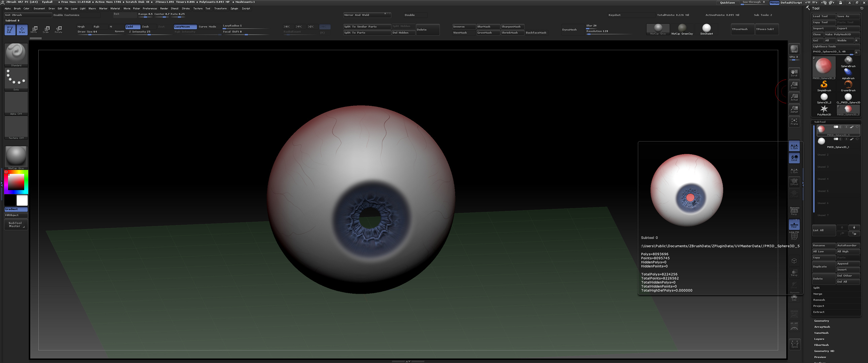This screenshot has width=868, height=363.
Task: Expand the Merge section in SubTool
Action: click(x=818, y=294)
